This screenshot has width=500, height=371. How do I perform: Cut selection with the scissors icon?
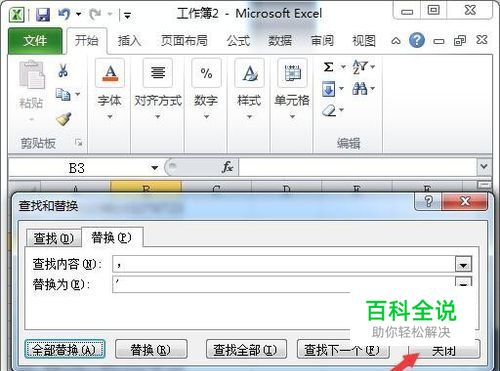[63, 71]
